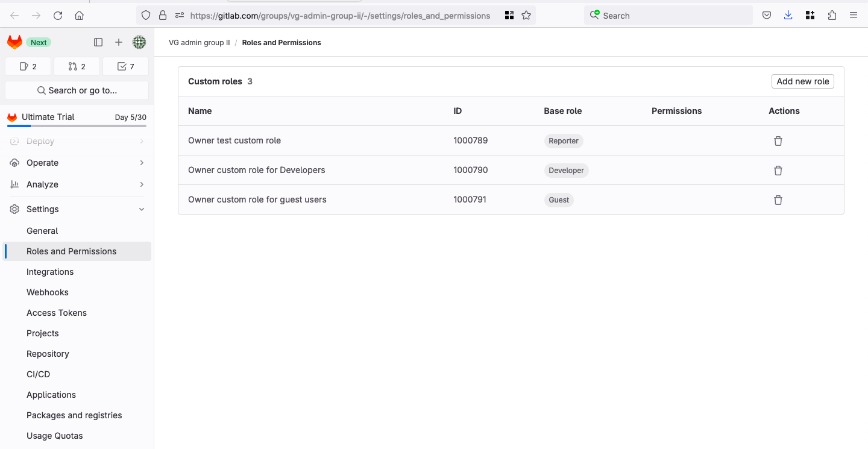Open the user avatar menu
Screen dimensions: 868x449
[x=139, y=42]
